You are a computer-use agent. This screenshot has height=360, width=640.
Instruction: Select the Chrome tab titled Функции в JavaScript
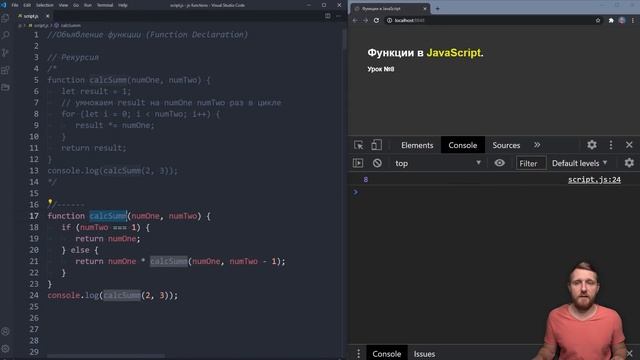coord(390,9)
